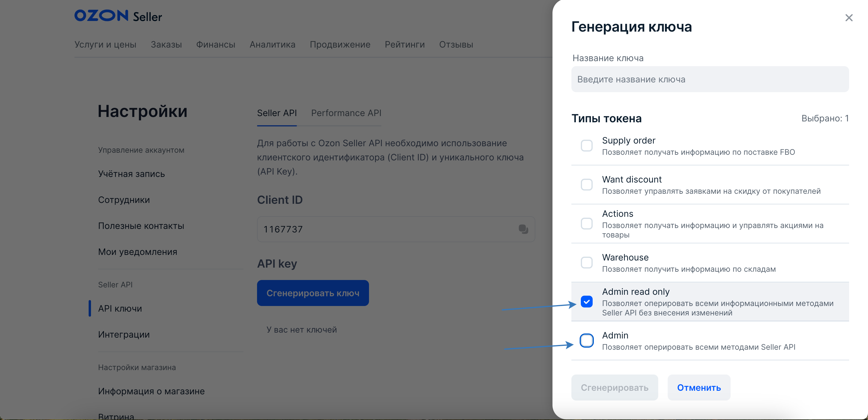Click the Сгенерировать button in panel
This screenshot has height=420, width=868.
click(x=614, y=388)
